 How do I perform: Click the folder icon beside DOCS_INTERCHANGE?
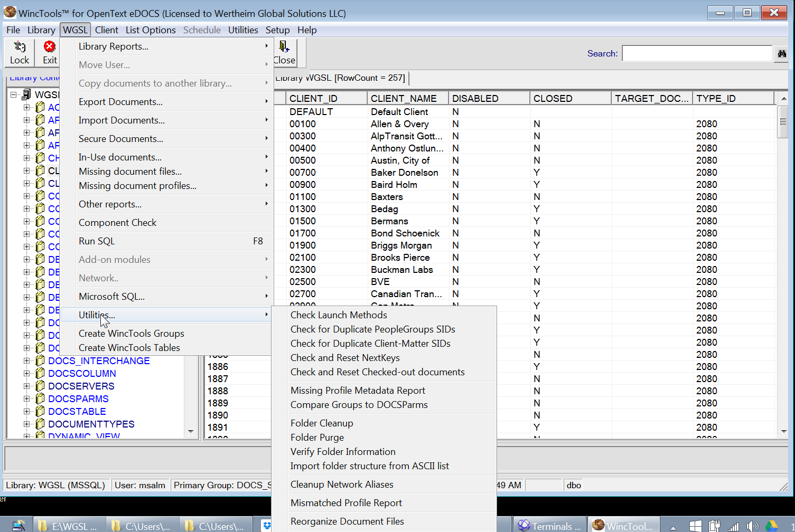point(40,361)
